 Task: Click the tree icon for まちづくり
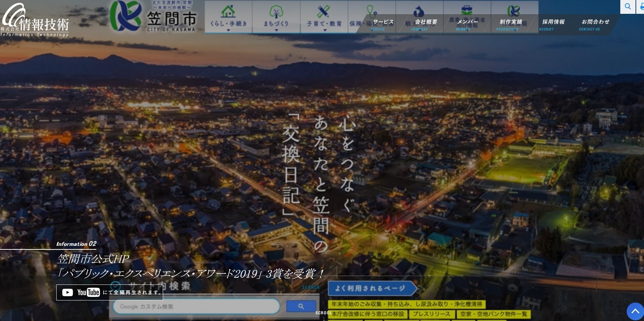point(276,11)
